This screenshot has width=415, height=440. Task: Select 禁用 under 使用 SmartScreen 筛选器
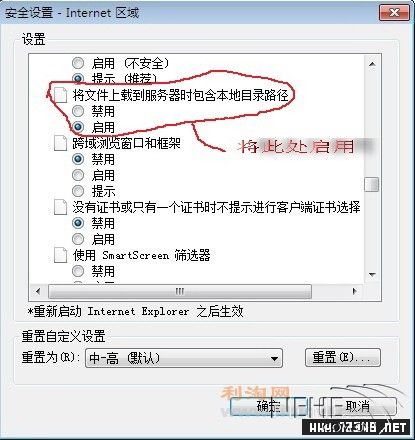(78, 271)
